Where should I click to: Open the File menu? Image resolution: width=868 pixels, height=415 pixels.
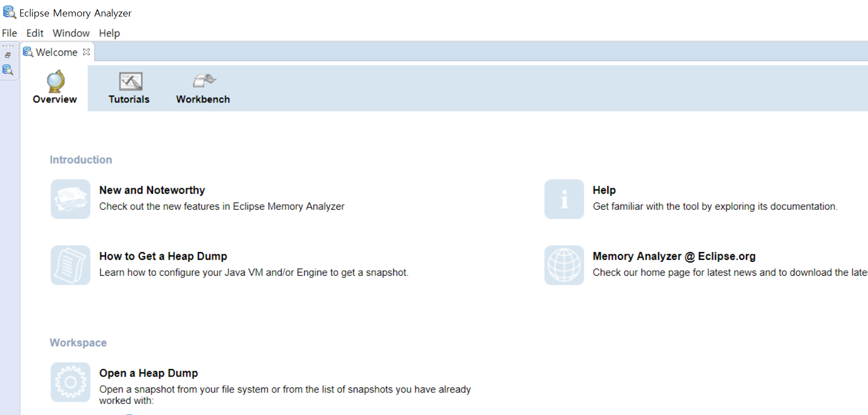tap(9, 33)
